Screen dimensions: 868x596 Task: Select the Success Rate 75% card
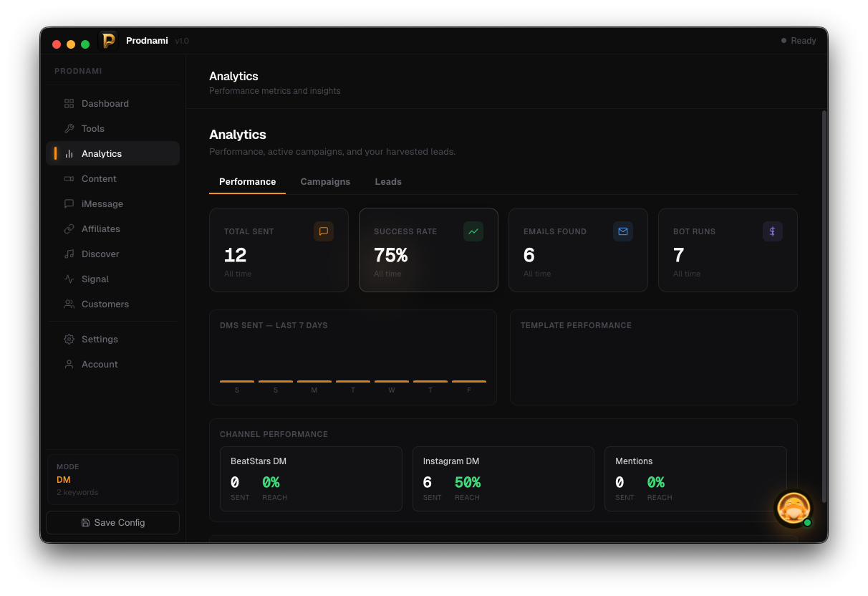(428, 250)
